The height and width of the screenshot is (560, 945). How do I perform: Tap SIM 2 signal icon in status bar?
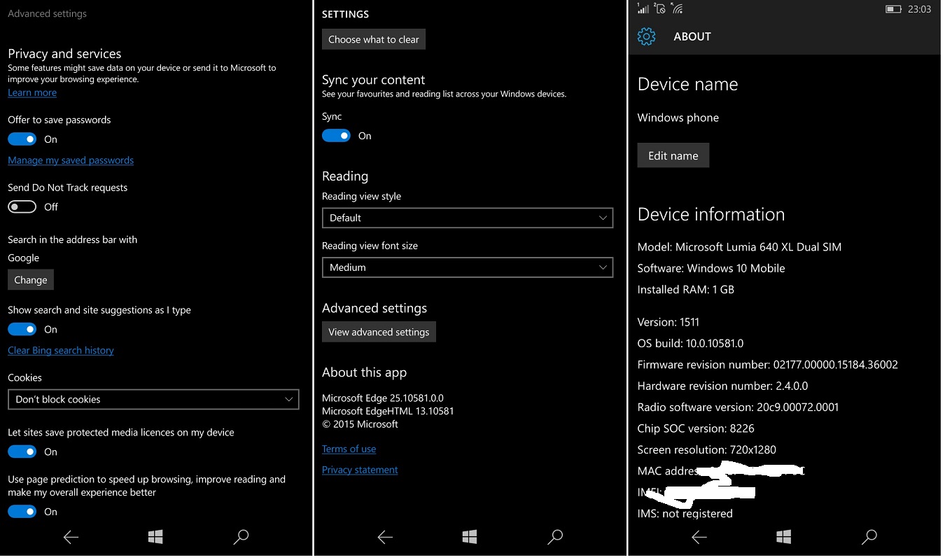pyautogui.click(x=659, y=8)
